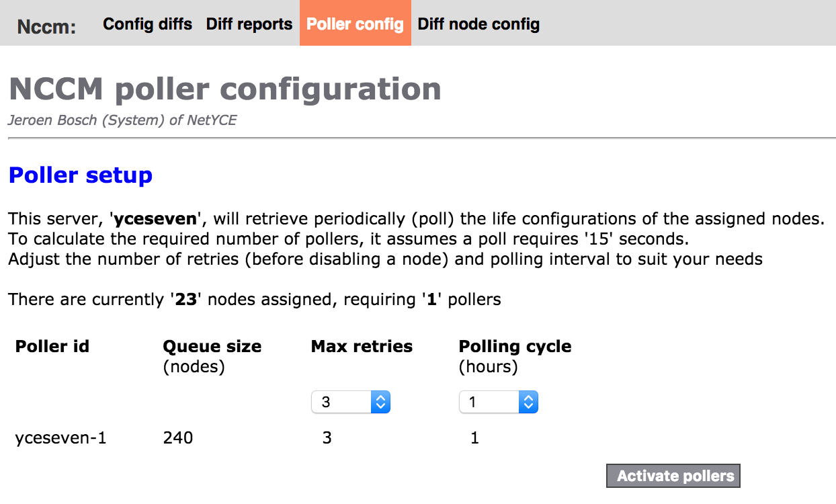This screenshot has width=836, height=504.
Task: Click the bold '23' assigned nodes count
Action: tap(185, 300)
